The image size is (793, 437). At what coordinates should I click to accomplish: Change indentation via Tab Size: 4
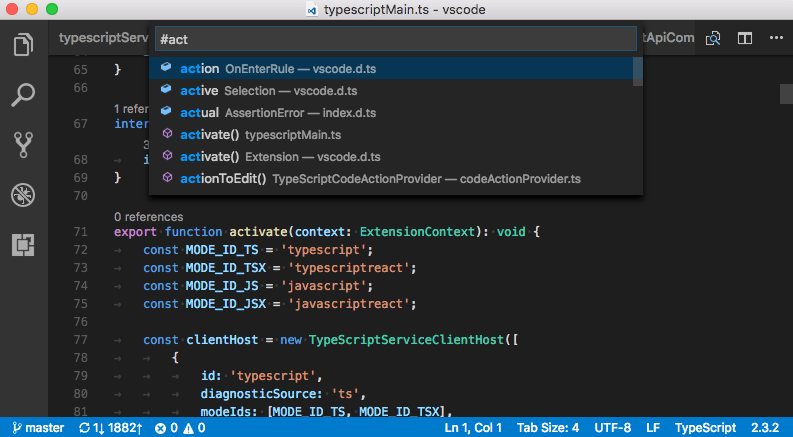(x=548, y=428)
